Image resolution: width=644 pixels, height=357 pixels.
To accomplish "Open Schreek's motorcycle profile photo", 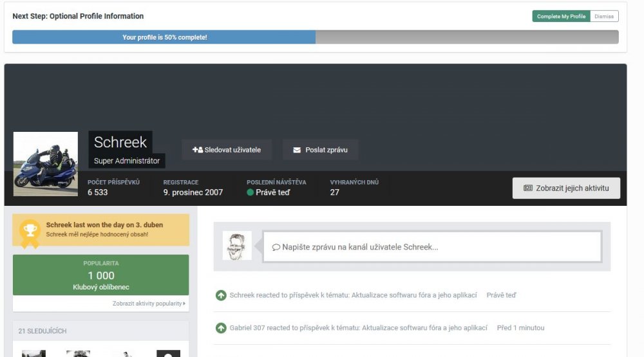I will 46,164.
